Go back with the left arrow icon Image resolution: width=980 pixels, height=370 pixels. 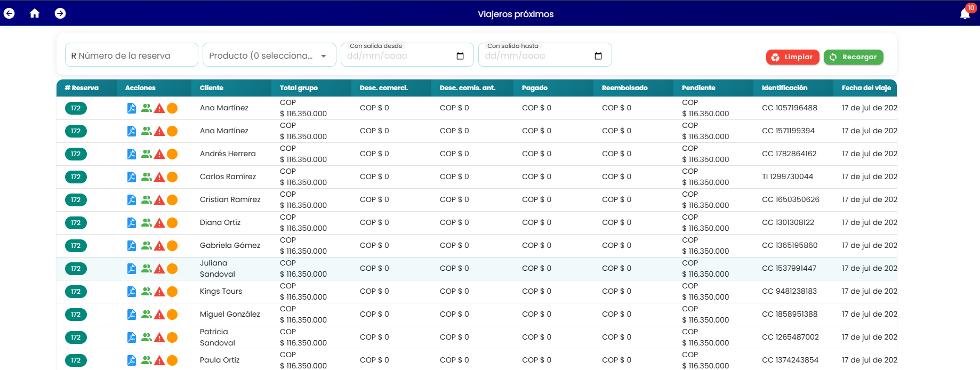(9, 13)
